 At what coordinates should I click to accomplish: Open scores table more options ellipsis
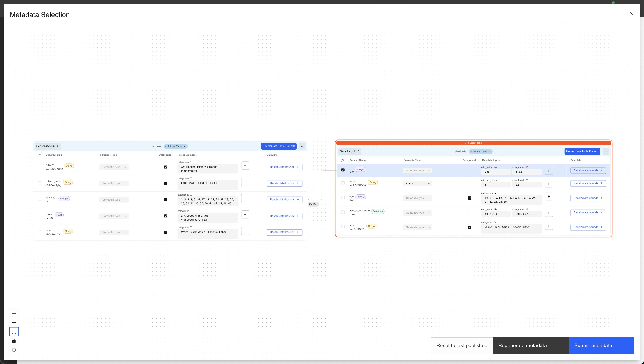click(302, 146)
